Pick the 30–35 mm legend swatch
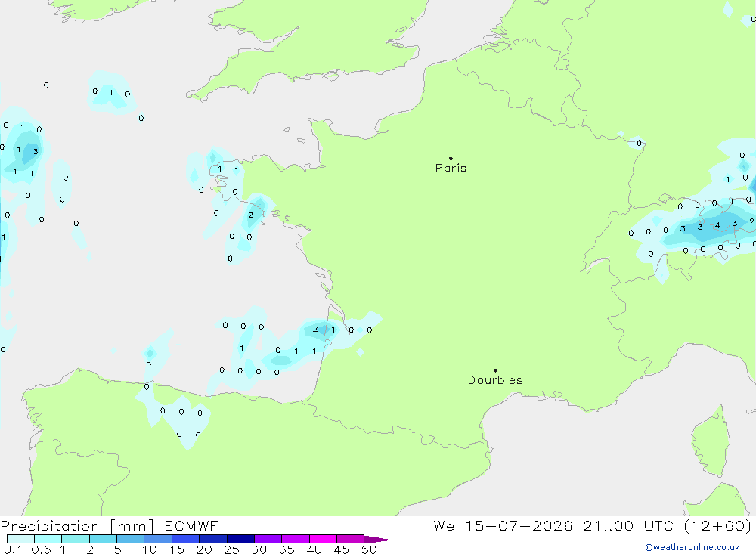The width and height of the screenshot is (756, 554). (x=268, y=539)
